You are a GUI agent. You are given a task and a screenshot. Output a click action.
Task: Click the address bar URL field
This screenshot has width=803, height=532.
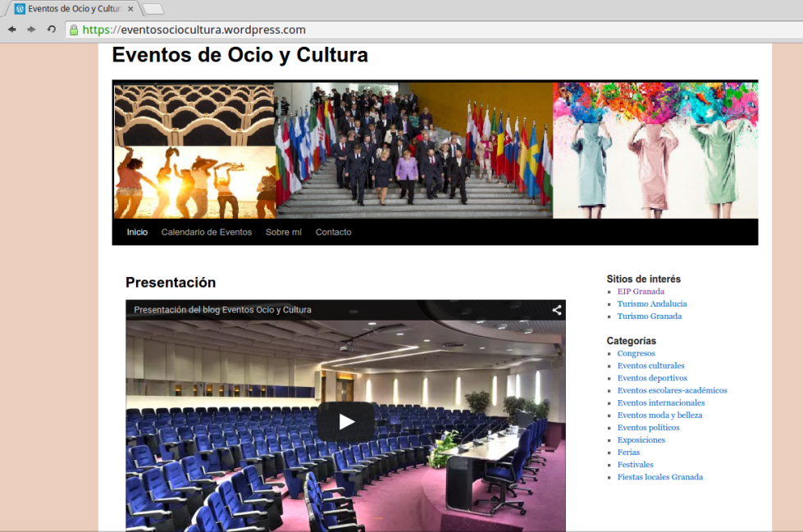(410, 30)
